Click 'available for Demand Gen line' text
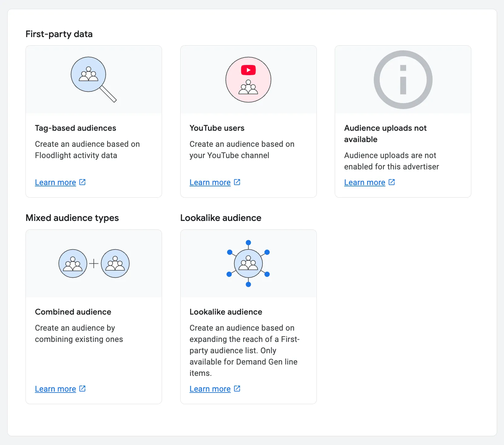 244,362
